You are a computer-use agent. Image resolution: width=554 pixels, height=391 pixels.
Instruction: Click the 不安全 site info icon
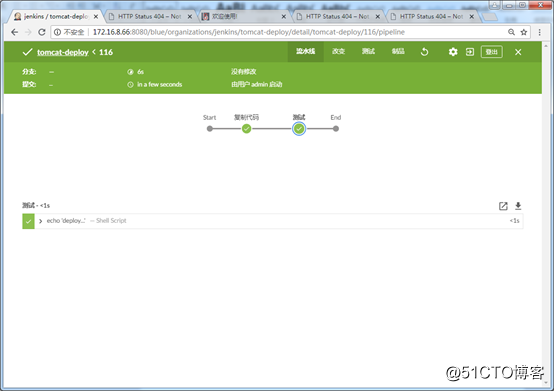pyautogui.click(x=58, y=32)
